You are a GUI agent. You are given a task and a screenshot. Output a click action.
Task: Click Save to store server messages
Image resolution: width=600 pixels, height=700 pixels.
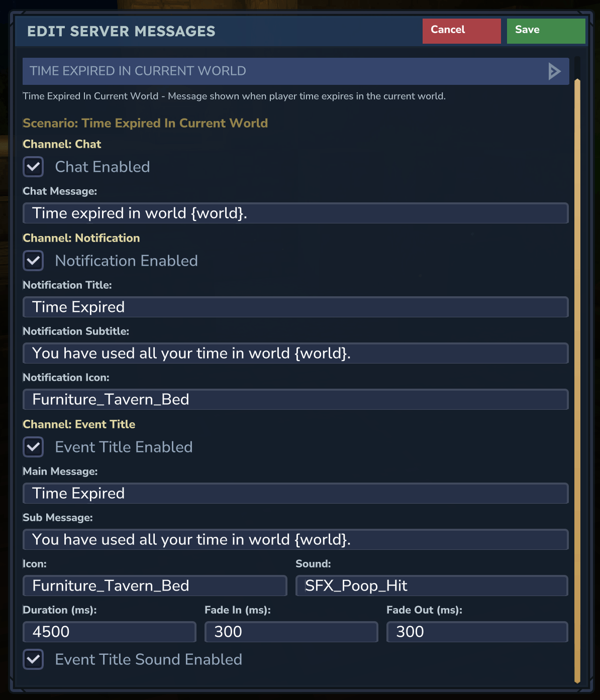[546, 31]
